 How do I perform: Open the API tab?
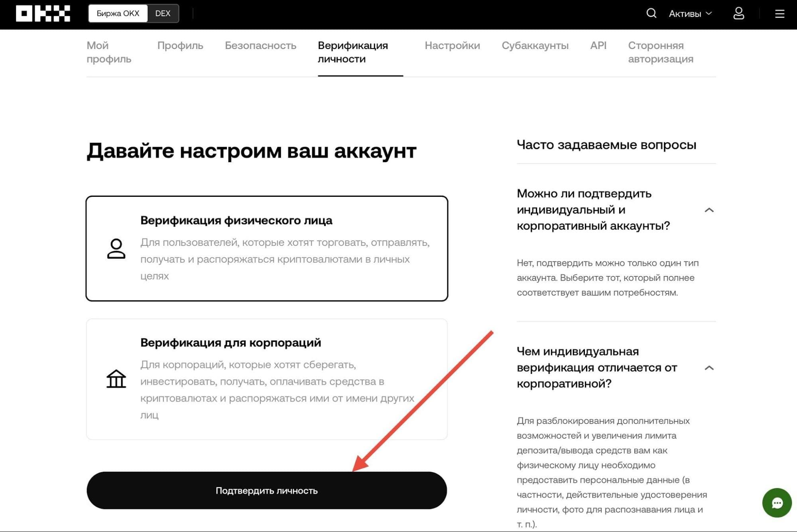598,45
